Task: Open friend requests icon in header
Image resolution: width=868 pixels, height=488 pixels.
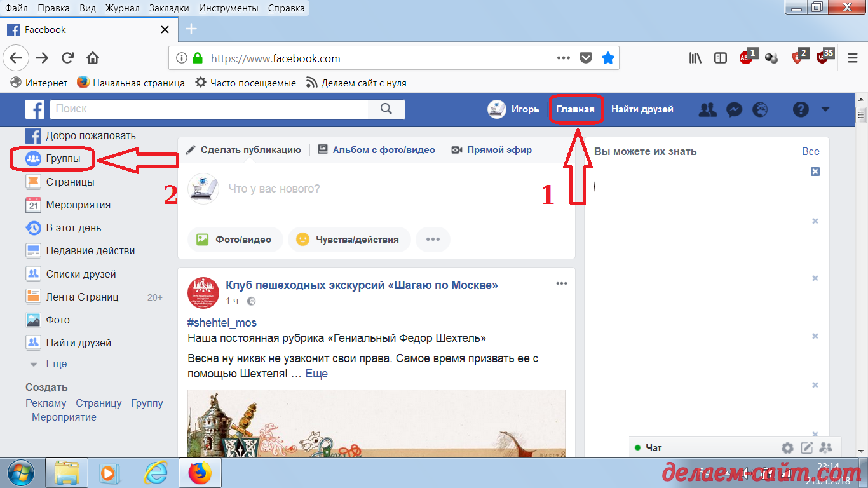Action: (707, 109)
